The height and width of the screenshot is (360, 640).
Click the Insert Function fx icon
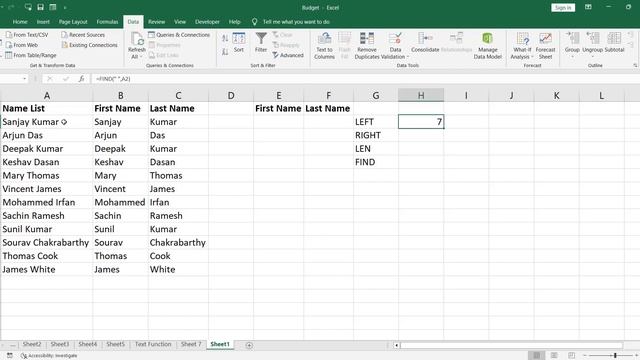(x=82, y=78)
